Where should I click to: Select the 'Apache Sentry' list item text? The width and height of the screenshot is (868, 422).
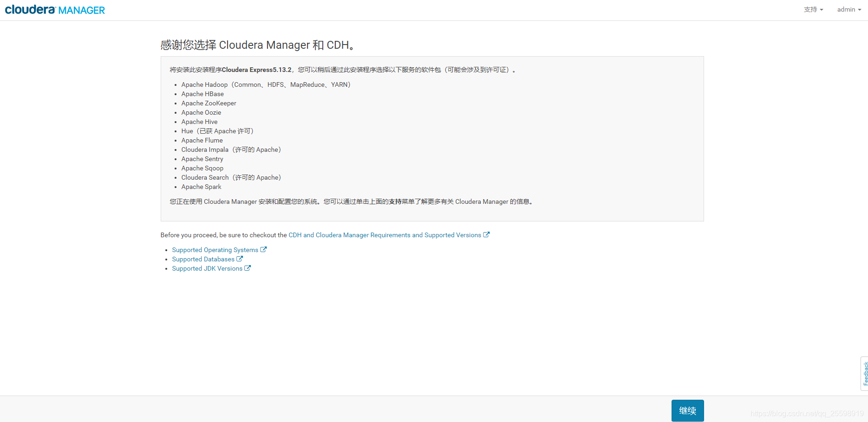click(202, 159)
